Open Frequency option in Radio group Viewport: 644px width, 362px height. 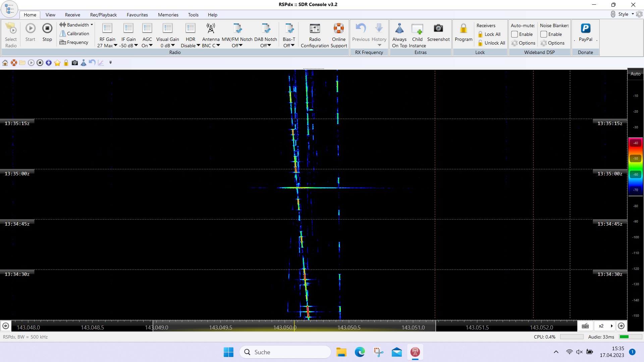click(x=74, y=42)
